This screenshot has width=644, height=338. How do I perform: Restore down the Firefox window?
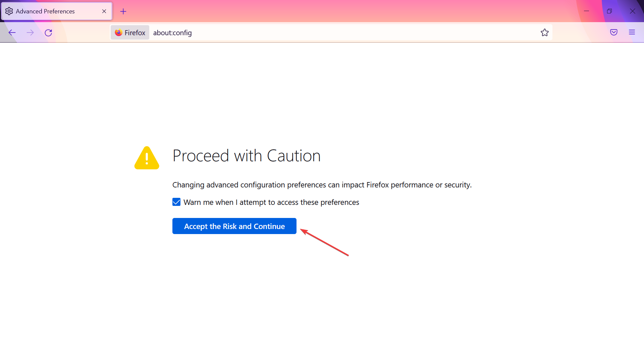(609, 11)
